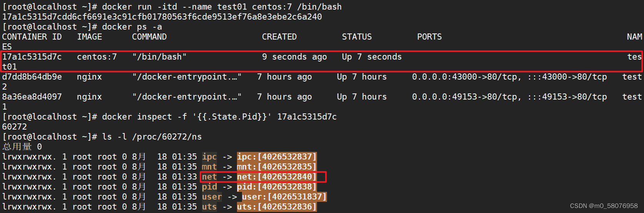Click the docker inspect State.Pid command
The height and width of the screenshot is (213, 644).
pyautogui.click(x=219, y=117)
